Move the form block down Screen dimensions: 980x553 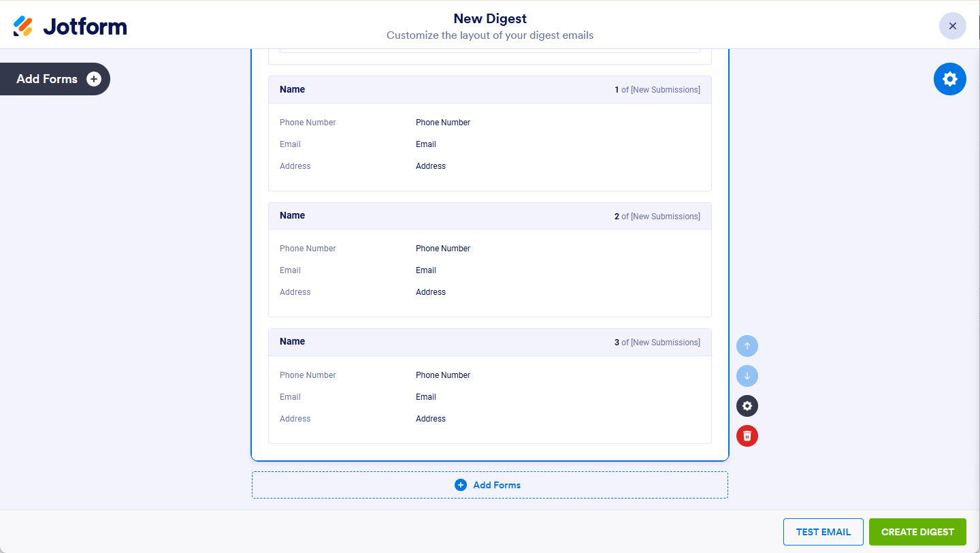point(747,376)
